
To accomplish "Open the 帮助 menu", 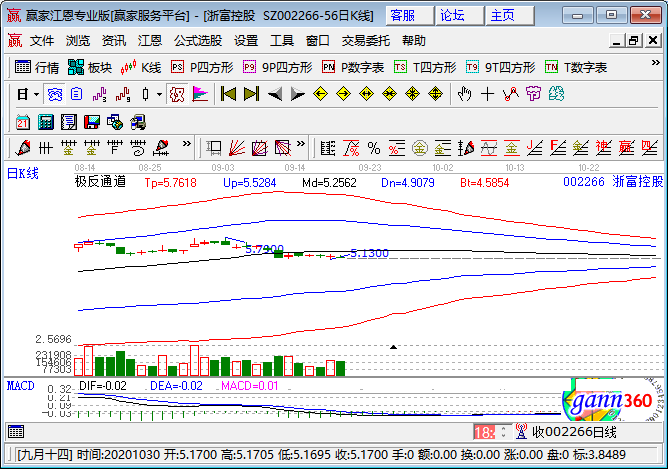I will pos(414,41).
